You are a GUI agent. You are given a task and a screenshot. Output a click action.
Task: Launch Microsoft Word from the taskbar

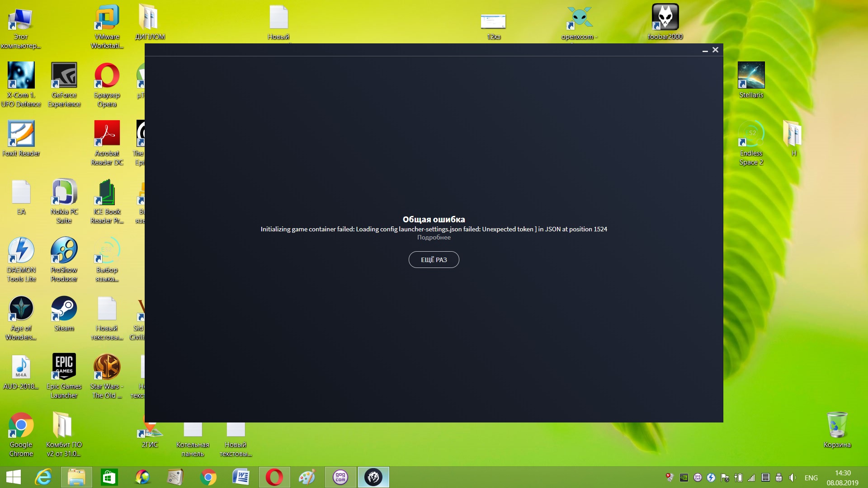241,477
